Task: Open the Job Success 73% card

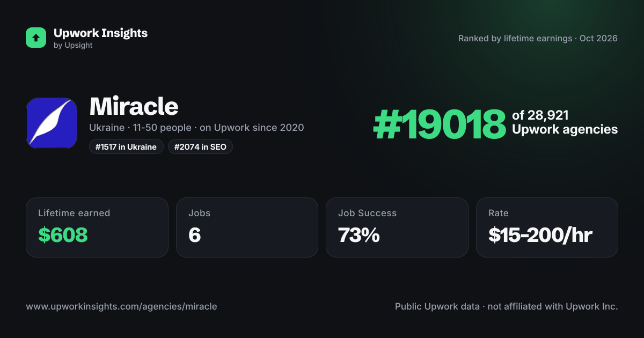Action: (397, 227)
